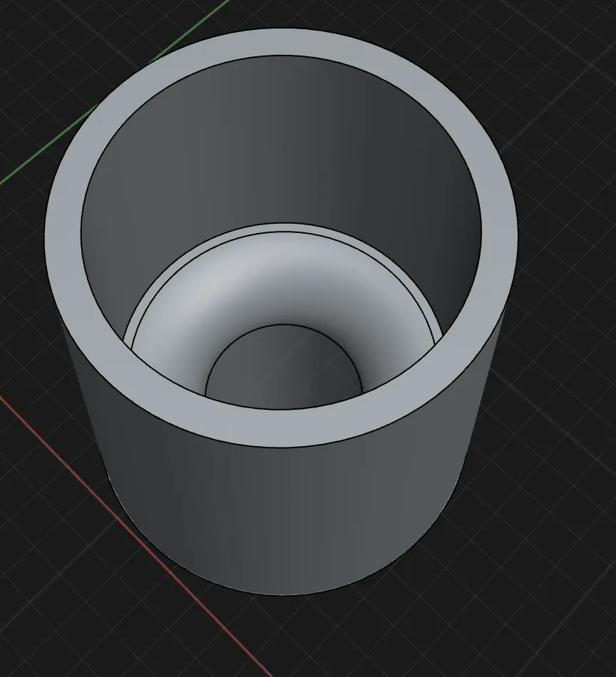Pick the circular edge around the center hole
This screenshot has height=677, width=616.
point(284,325)
